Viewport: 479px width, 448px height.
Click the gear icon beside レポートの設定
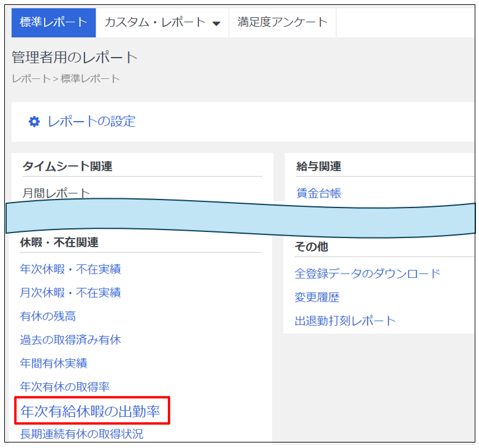tap(34, 121)
